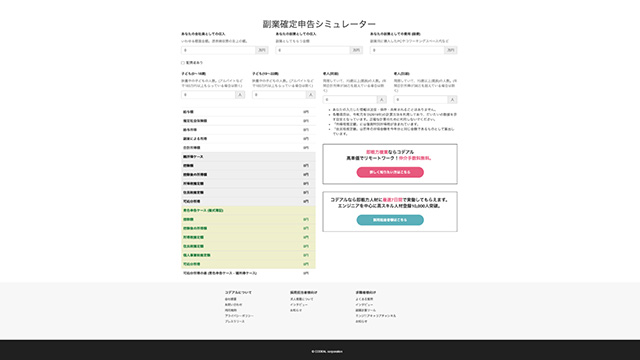Open お知らせ link in the recruiter column
The width and height of the screenshot is (640, 360).
(296, 310)
